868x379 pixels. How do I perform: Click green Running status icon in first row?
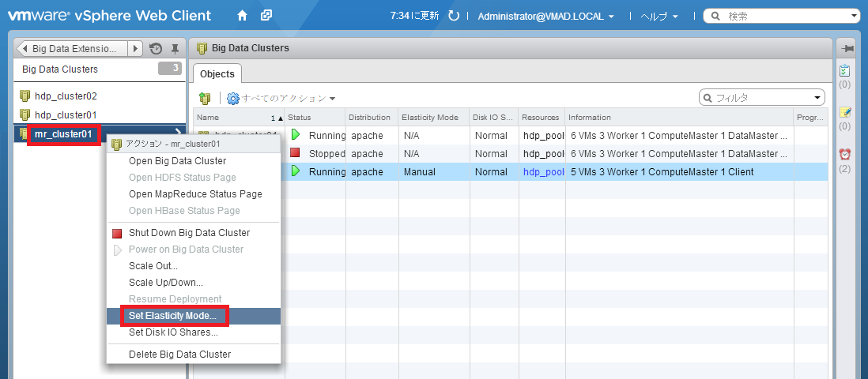(x=296, y=134)
